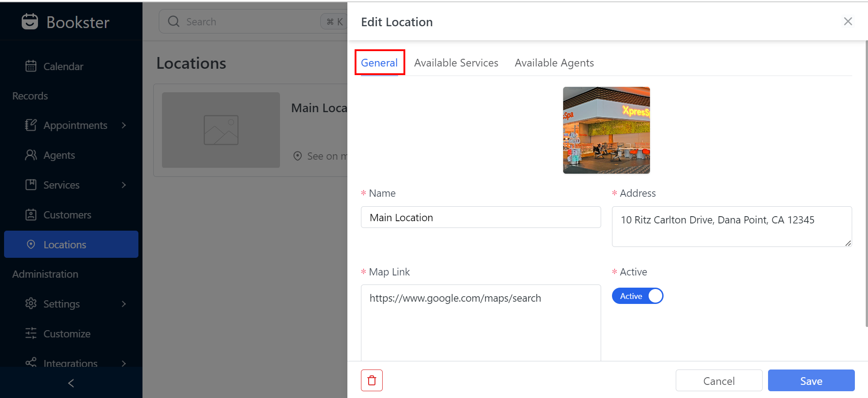868x398 pixels.
Task: Expand the Settings submenu chevron
Action: 124,304
